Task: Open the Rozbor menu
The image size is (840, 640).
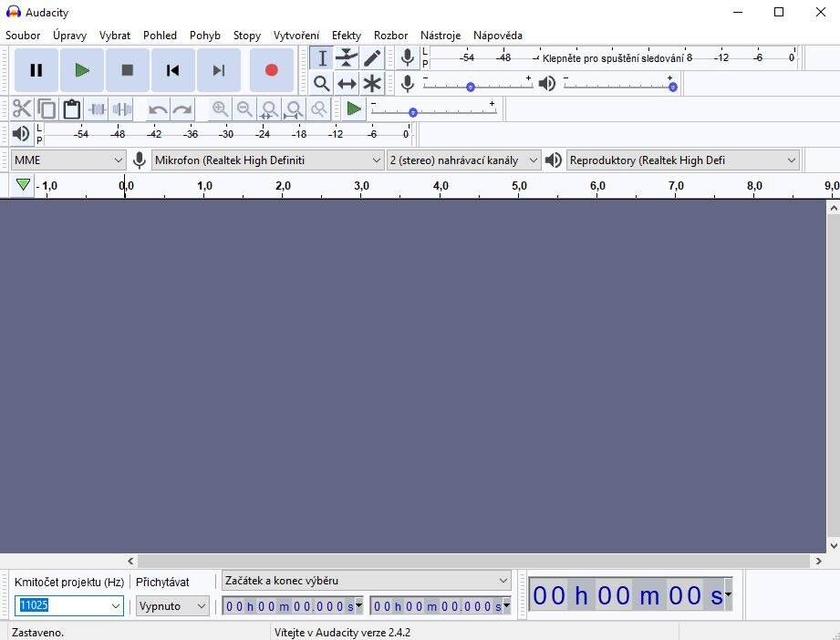Action: pyautogui.click(x=390, y=36)
